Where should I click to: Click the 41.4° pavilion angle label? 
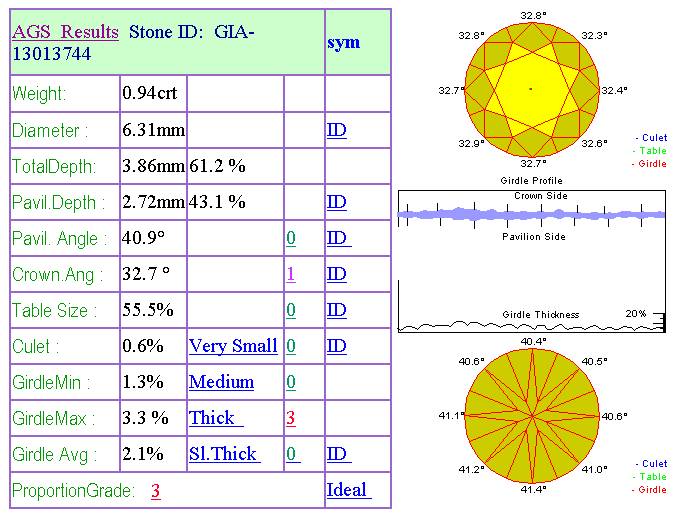pos(534,489)
